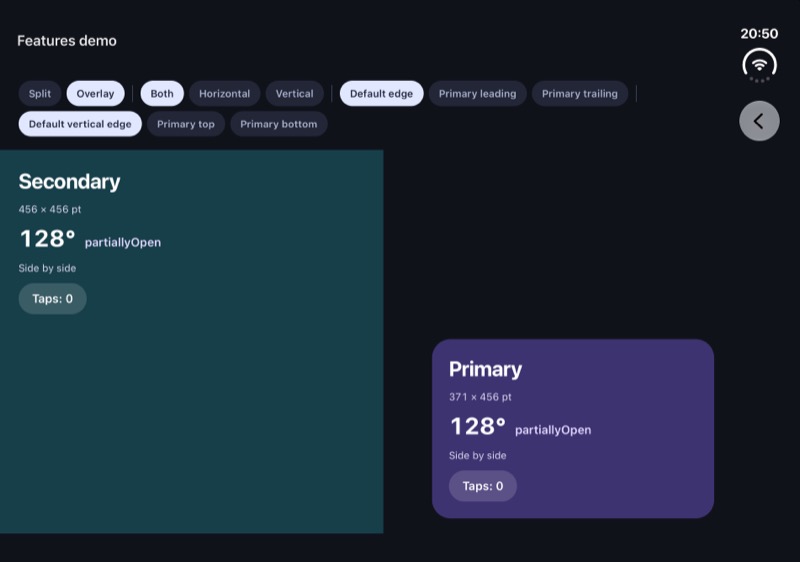Select the Primary top chip
The image size is (800, 562).
pos(186,124)
